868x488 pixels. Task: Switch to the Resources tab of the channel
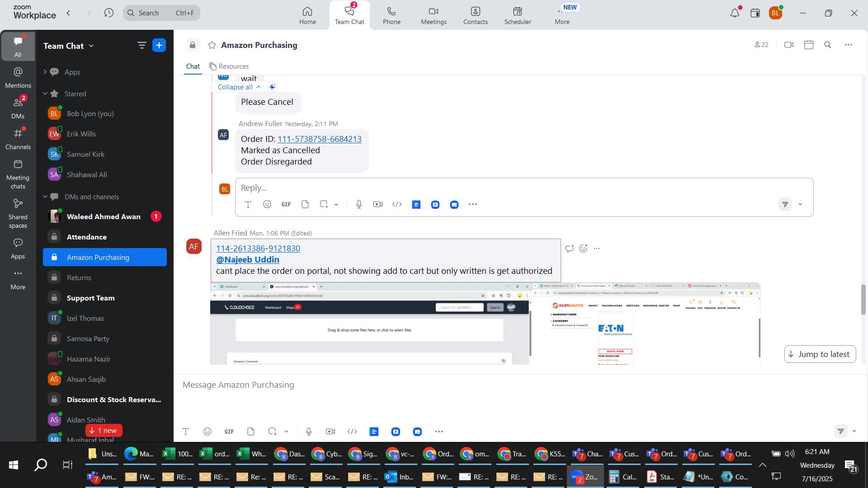229,66
